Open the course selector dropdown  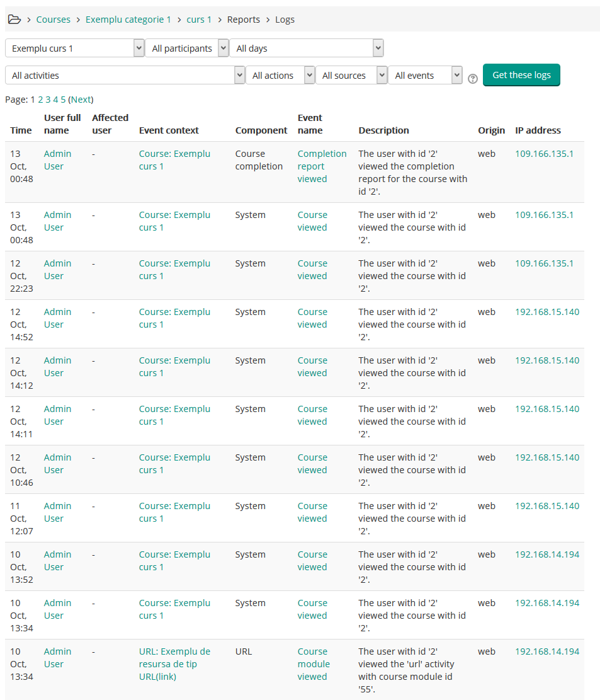[74, 47]
